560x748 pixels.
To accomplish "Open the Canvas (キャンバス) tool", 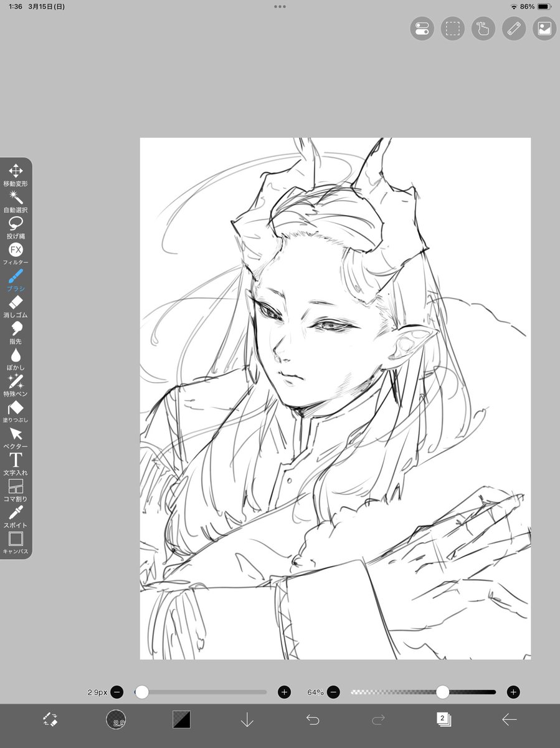I will pyautogui.click(x=16, y=543).
